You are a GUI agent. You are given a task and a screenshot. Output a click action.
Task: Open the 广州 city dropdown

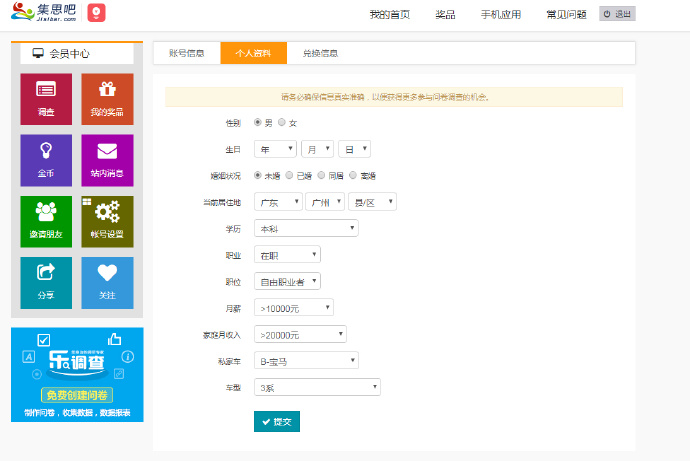(x=325, y=202)
